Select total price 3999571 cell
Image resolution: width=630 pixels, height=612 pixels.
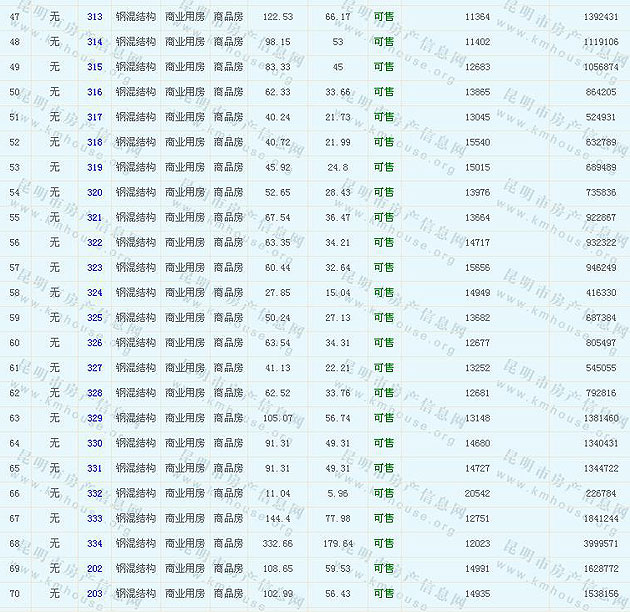600,543
